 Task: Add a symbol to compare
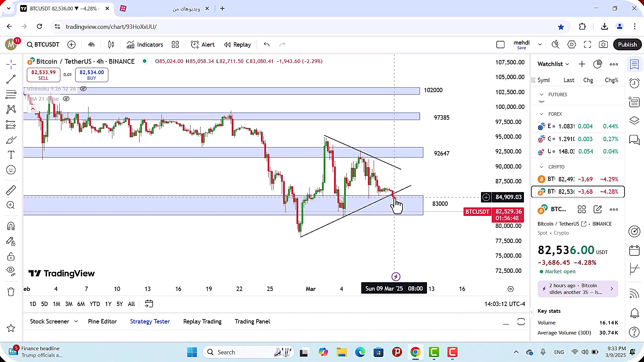pyautogui.click(x=71, y=45)
